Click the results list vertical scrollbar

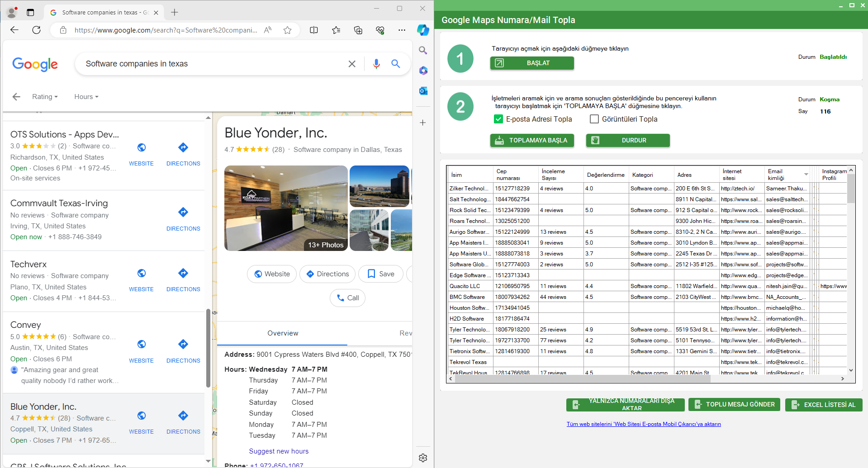[x=208, y=348]
